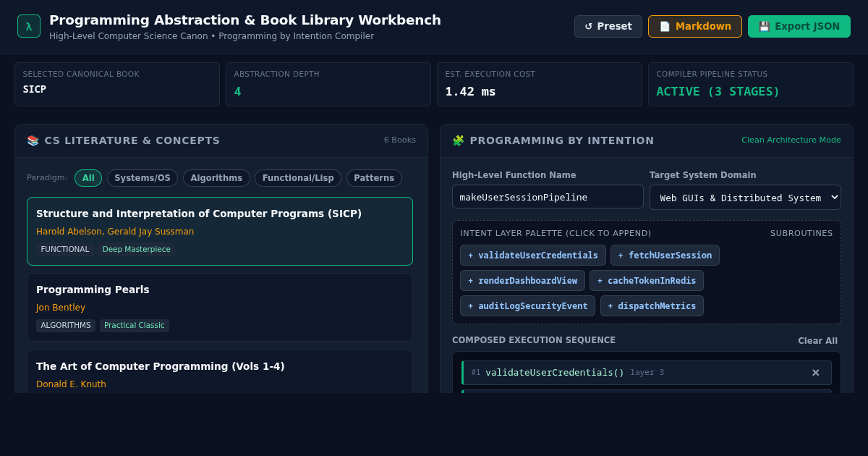Image resolution: width=868 pixels, height=456 pixels.
Task: Append dispatchMetrics subroutine
Action: tap(652, 306)
